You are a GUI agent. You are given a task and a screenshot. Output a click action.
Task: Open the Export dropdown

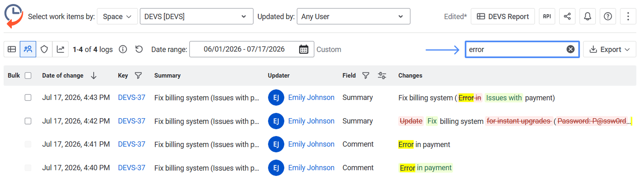[610, 49]
